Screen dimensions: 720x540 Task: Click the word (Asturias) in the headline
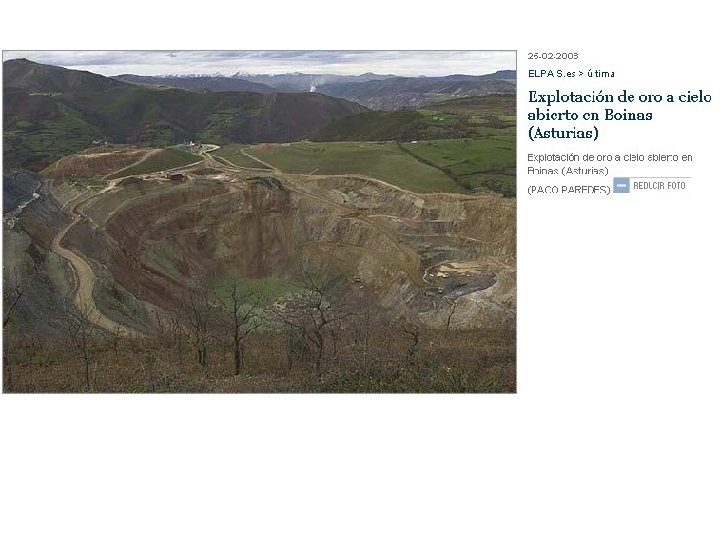(x=563, y=133)
